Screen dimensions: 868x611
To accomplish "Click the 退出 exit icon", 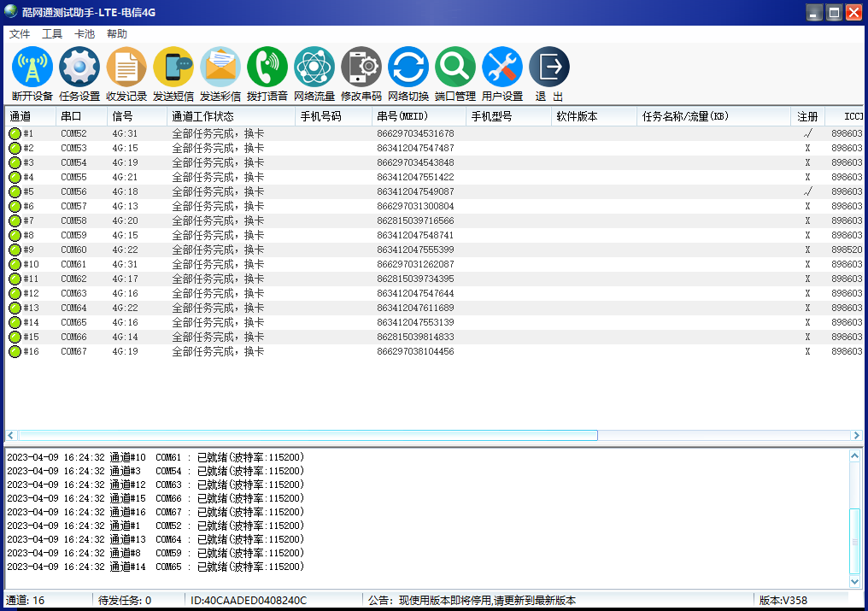I will pyautogui.click(x=549, y=67).
